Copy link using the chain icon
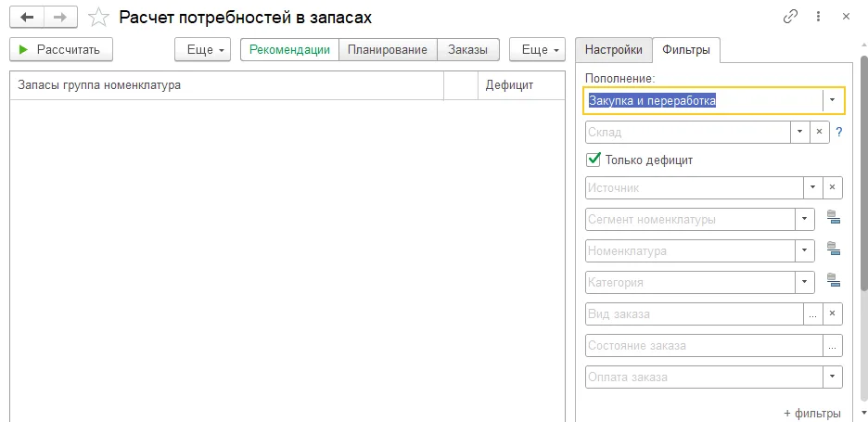Screen dimensions: 868x422 point(790,18)
